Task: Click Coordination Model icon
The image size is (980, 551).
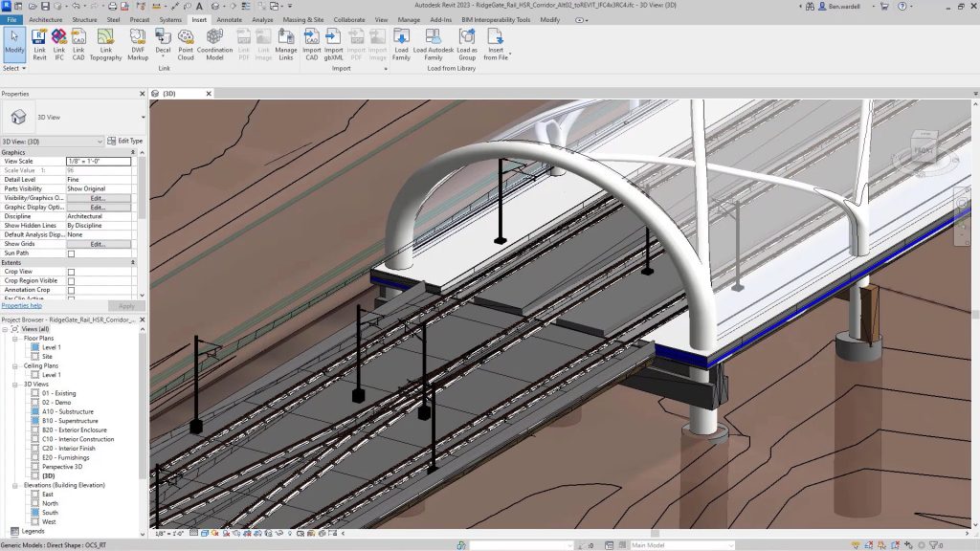Action: (x=214, y=44)
